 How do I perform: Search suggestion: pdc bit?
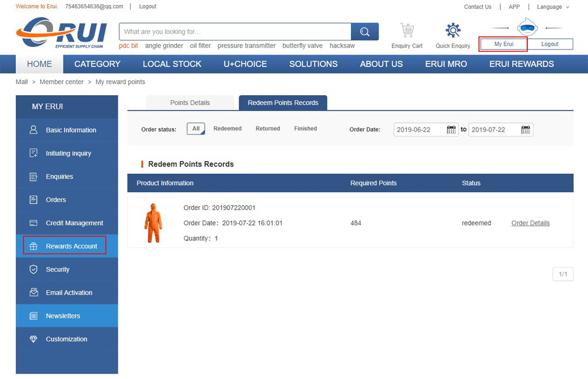pyautogui.click(x=129, y=46)
